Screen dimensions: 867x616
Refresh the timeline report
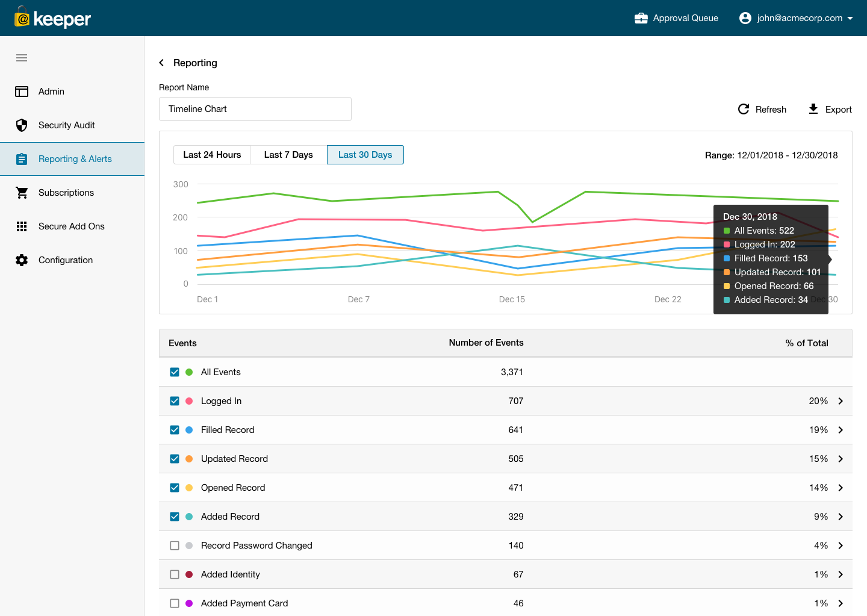[762, 109]
